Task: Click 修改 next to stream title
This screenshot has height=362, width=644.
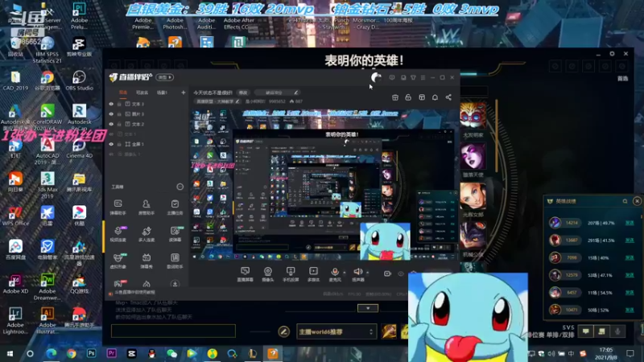Action: coord(243,93)
